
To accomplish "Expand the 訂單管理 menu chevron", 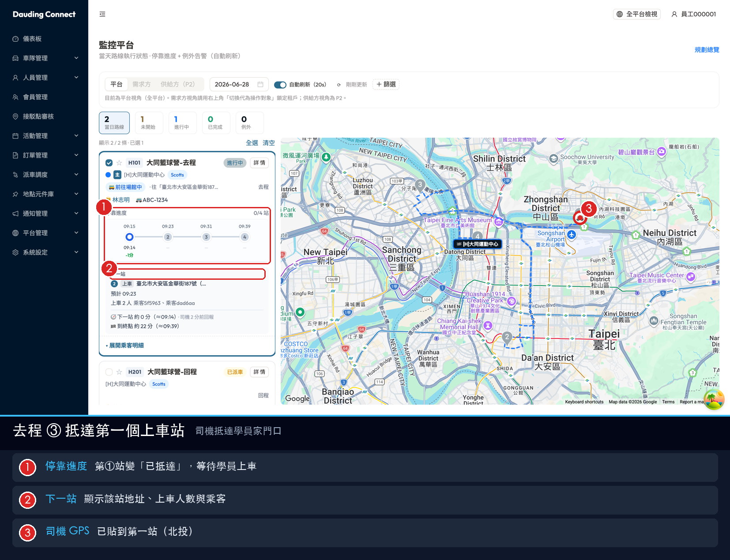I will point(76,155).
